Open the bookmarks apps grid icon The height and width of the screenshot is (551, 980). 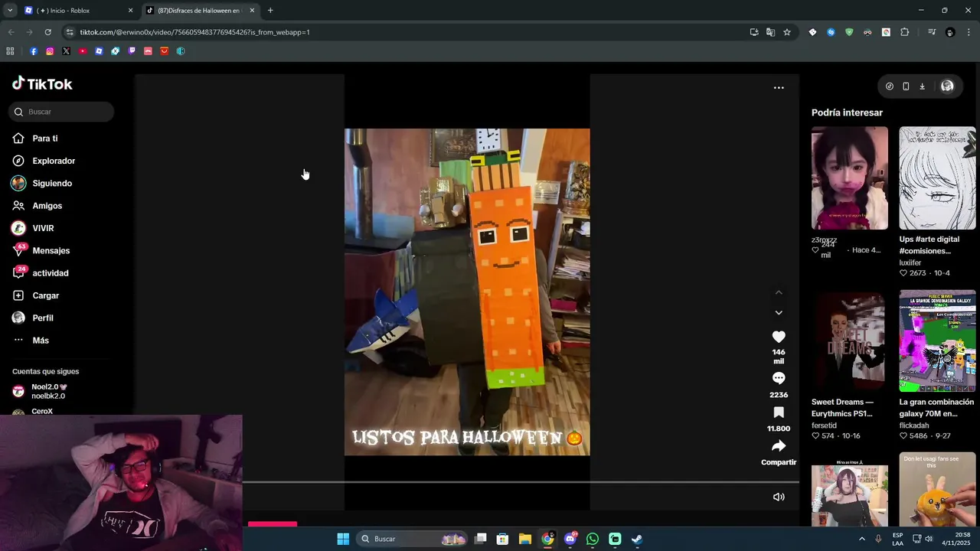(x=10, y=51)
